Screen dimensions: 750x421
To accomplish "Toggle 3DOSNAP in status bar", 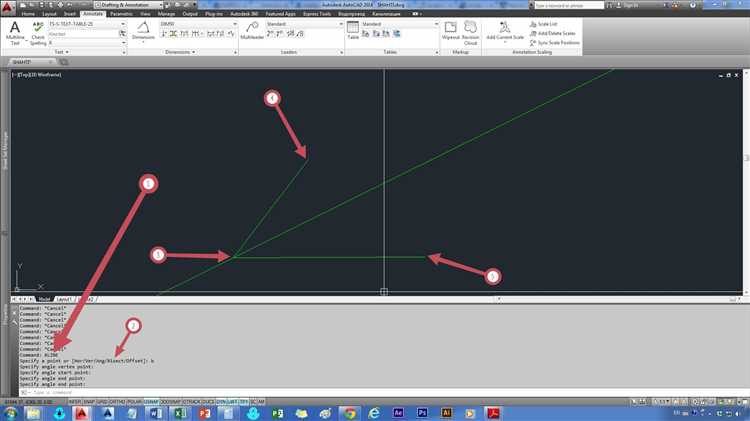I will coord(170,402).
